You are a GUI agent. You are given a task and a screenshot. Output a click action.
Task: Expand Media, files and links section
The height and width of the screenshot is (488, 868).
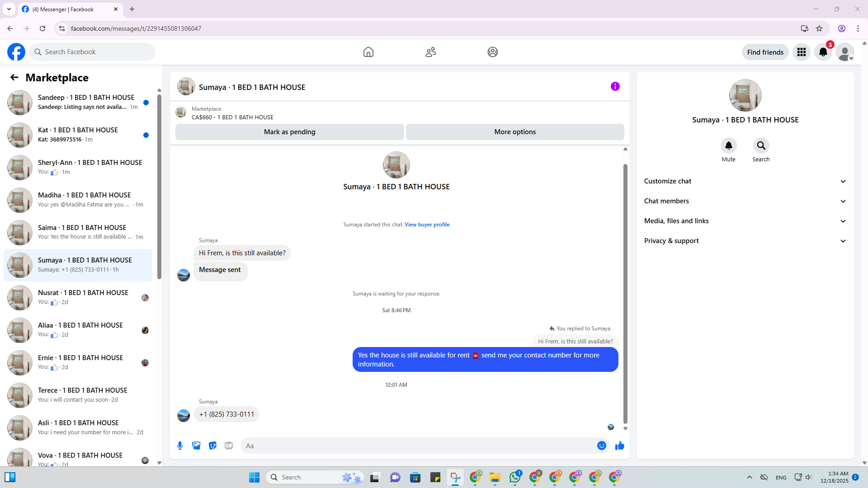745,221
